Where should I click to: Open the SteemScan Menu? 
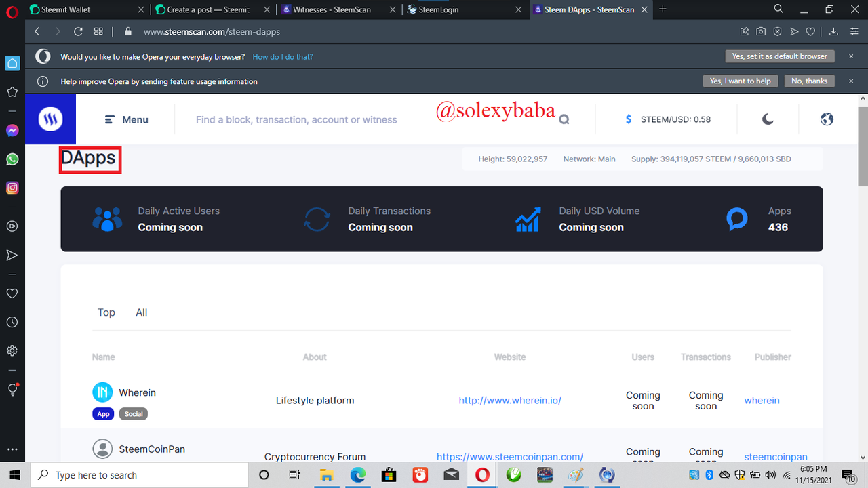(x=126, y=119)
